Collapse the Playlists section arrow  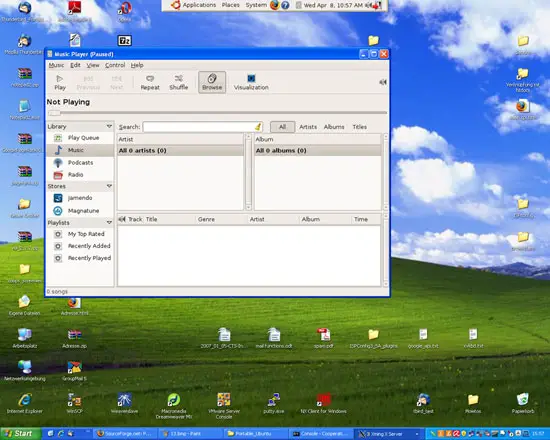pos(109,222)
